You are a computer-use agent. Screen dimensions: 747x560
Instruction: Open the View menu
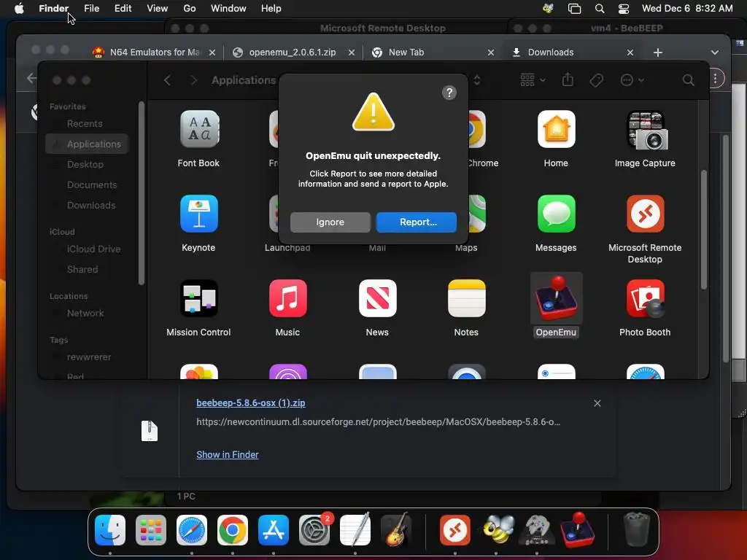[x=158, y=9]
